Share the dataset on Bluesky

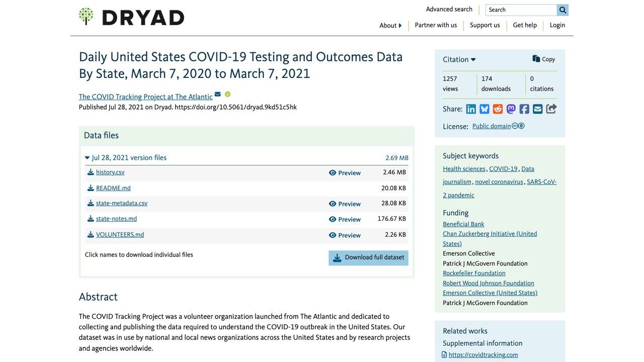tap(485, 109)
